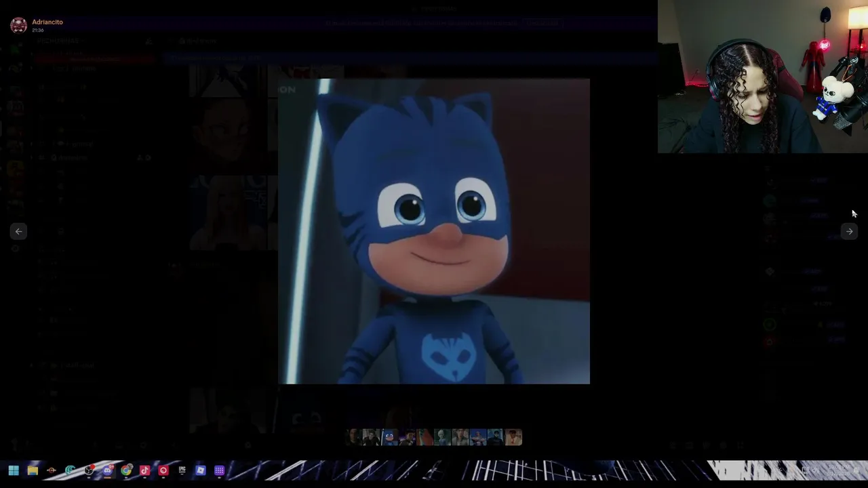Image resolution: width=868 pixels, height=488 pixels.
Task: Select the white-haired pale character thumbnail
Action: [442, 437]
